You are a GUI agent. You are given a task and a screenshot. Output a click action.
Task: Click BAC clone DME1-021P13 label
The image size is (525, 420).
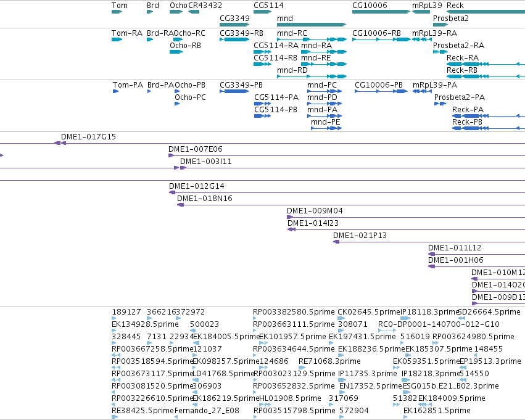tap(360, 236)
